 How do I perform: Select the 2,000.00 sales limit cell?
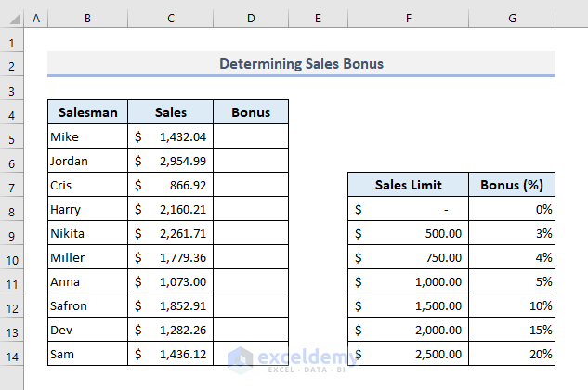(409, 330)
